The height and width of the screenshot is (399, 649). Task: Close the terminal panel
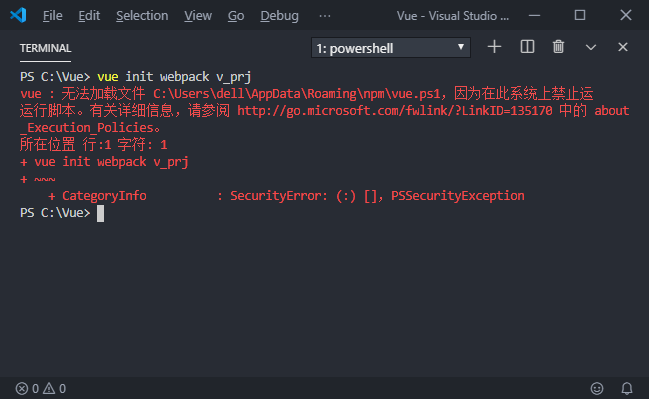pyautogui.click(x=623, y=47)
